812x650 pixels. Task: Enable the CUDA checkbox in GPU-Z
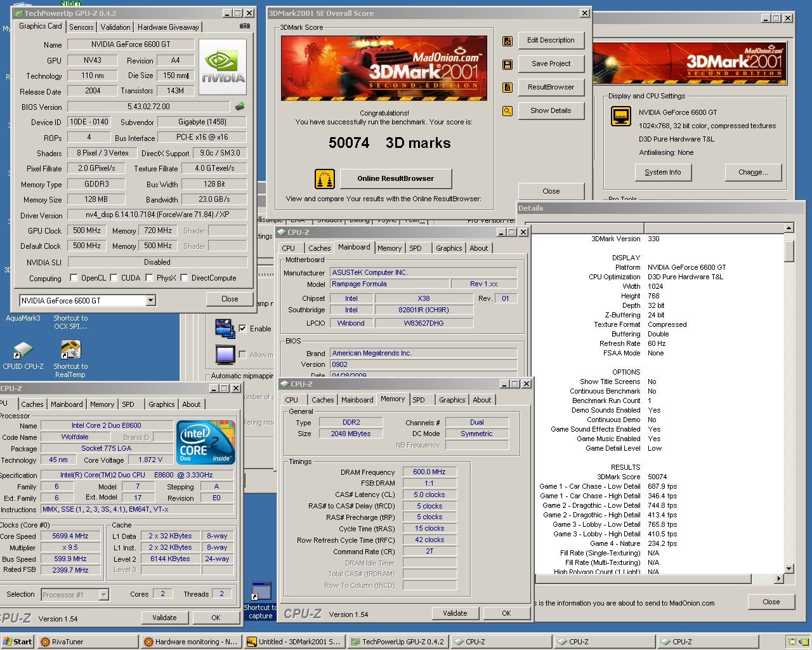[x=114, y=277]
